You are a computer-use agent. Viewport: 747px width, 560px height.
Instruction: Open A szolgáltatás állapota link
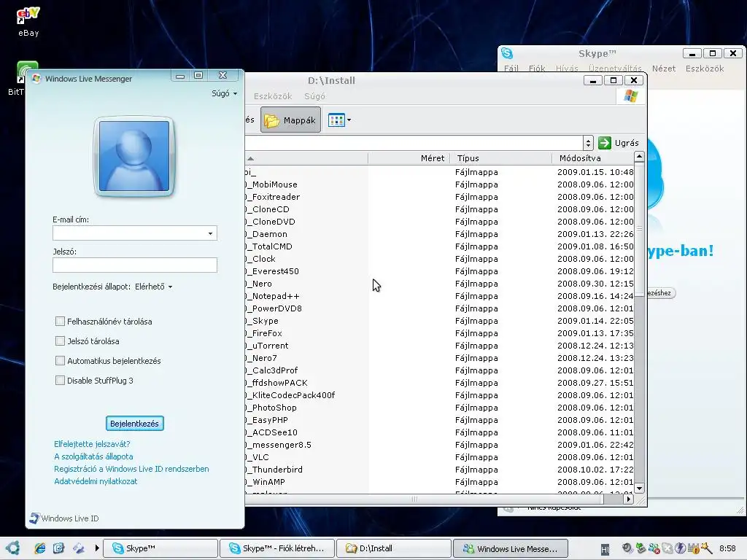click(x=93, y=456)
